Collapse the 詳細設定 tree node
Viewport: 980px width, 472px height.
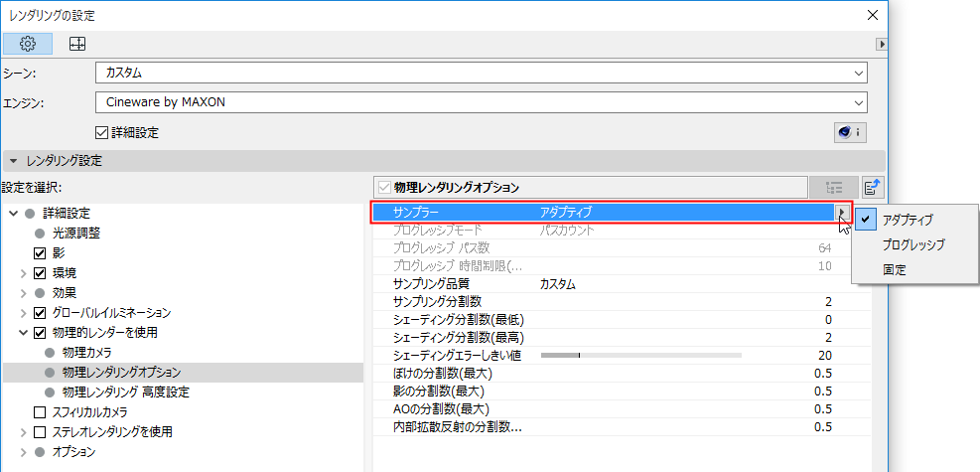pos(14,214)
